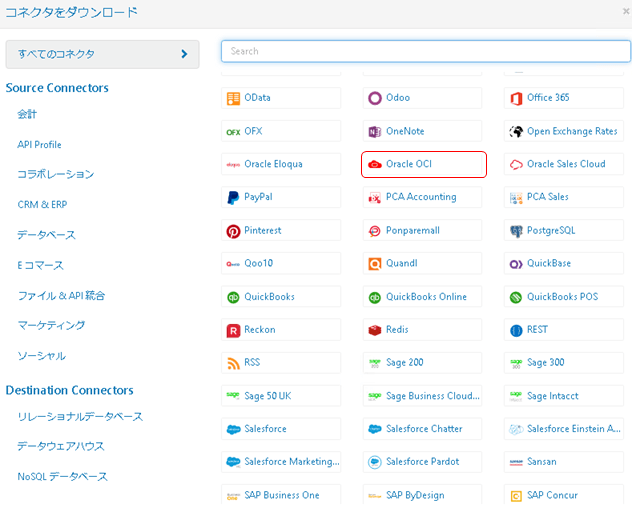Image resolution: width=632 pixels, height=516 pixels.
Task: Open the Oracle OCI connector
Action: tap(423, 164)
